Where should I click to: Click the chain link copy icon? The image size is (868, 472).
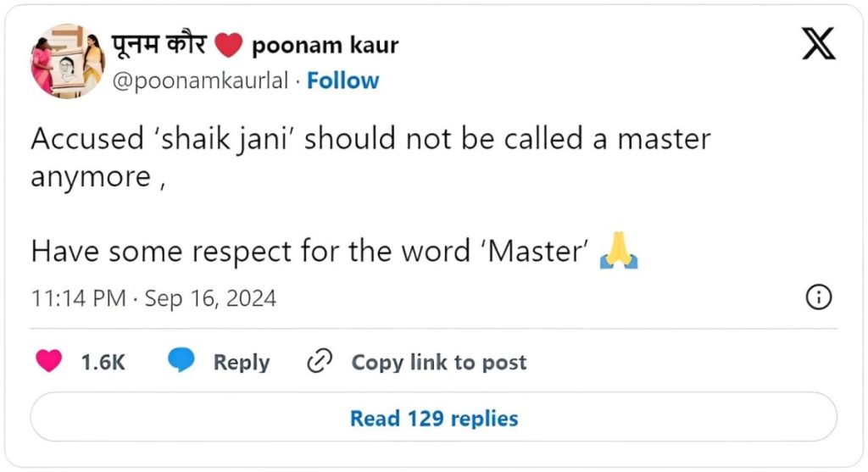coord(319,362)
